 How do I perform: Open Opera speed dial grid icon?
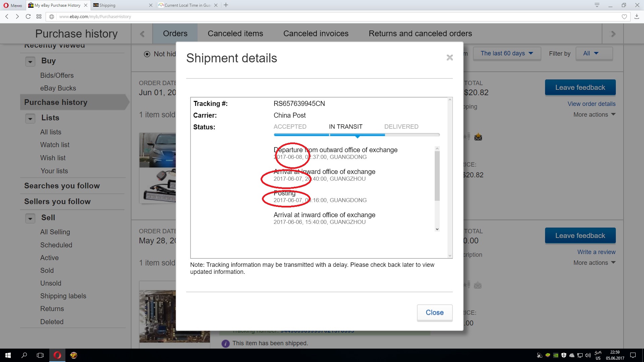[x=39, y=16]
